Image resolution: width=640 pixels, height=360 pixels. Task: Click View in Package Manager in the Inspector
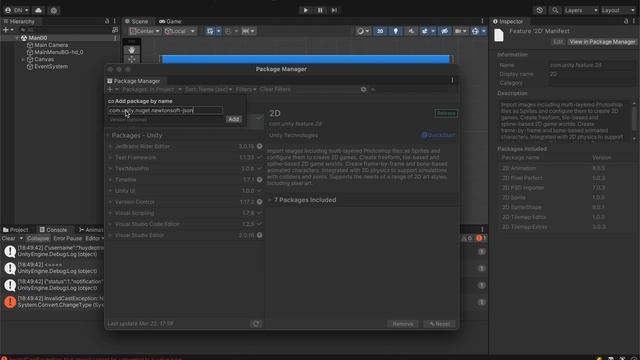pos(602,42)
